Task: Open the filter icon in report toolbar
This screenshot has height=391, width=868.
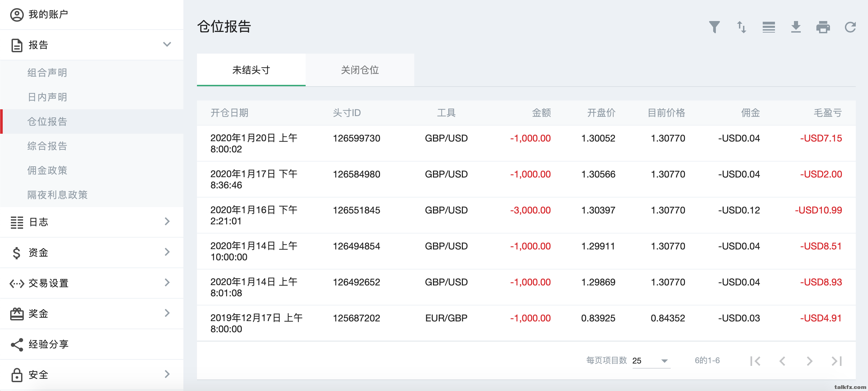Action: click(x=714, y=27)
